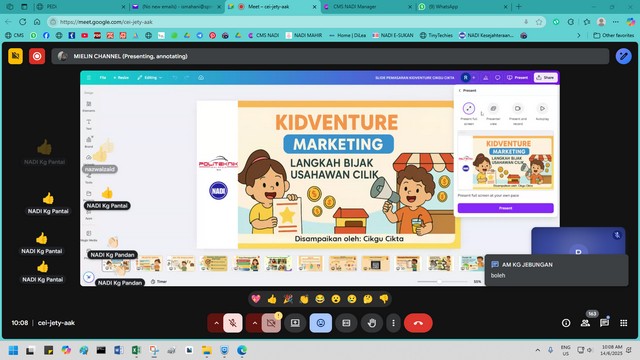Open the activities grid icon
This screenshot has width=640, height=360.
(x=623, y=323)
